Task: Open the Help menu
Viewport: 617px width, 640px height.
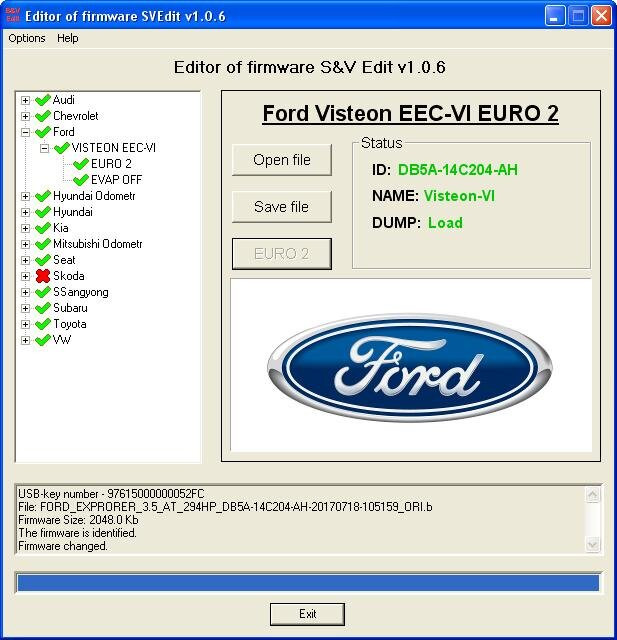Action: pyautogui.click(x=68, y=38)
